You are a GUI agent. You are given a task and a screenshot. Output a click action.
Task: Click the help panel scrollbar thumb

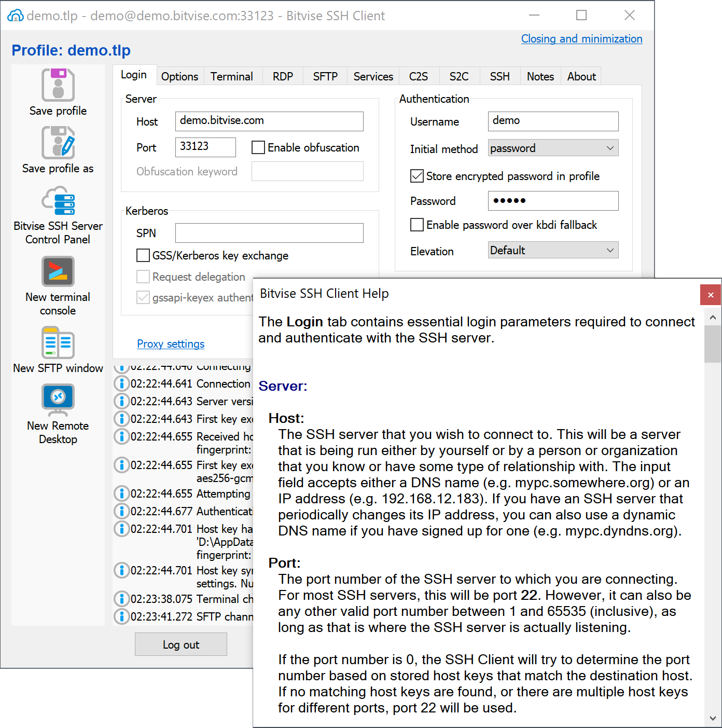tap(713, 344)
